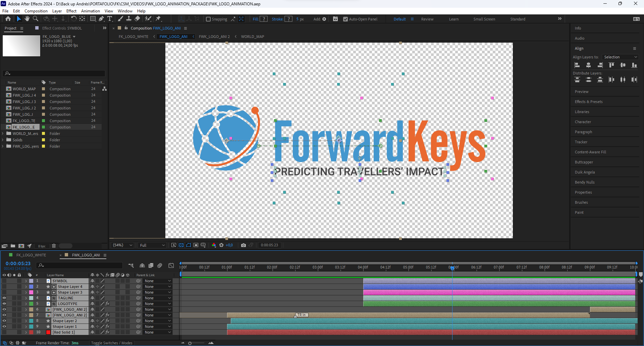The width and height of the screenshot is (644, 346).
Task: Enable the Snapping checkbox
Action: (208, 19)
